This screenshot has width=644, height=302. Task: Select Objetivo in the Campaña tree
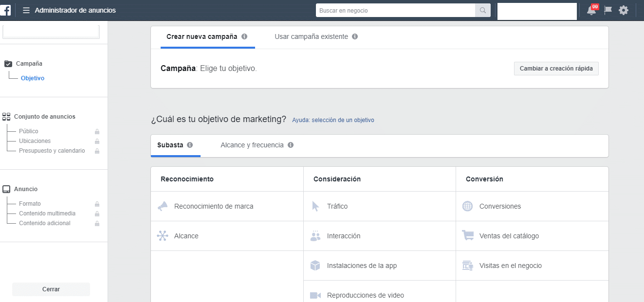point(33,78)
